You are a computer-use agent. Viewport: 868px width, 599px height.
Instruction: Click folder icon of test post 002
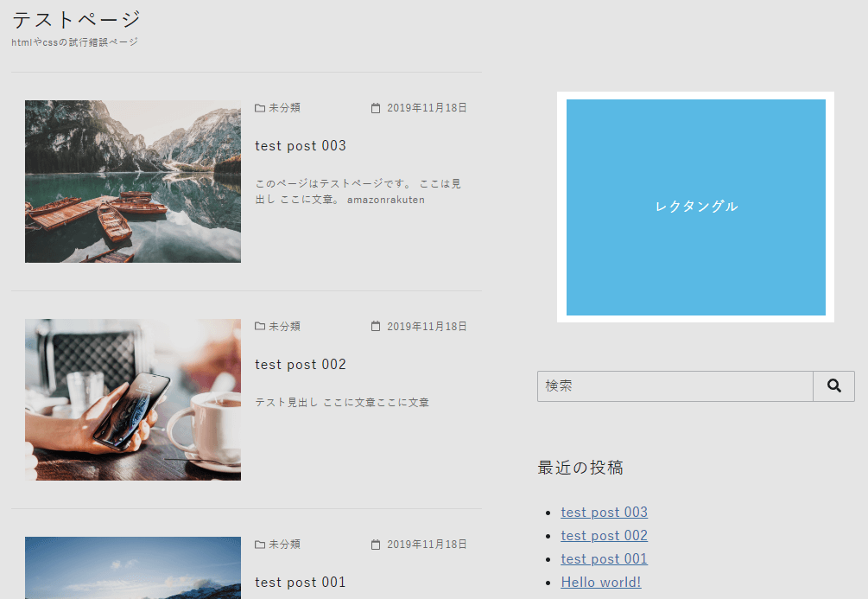click(260, 327)
